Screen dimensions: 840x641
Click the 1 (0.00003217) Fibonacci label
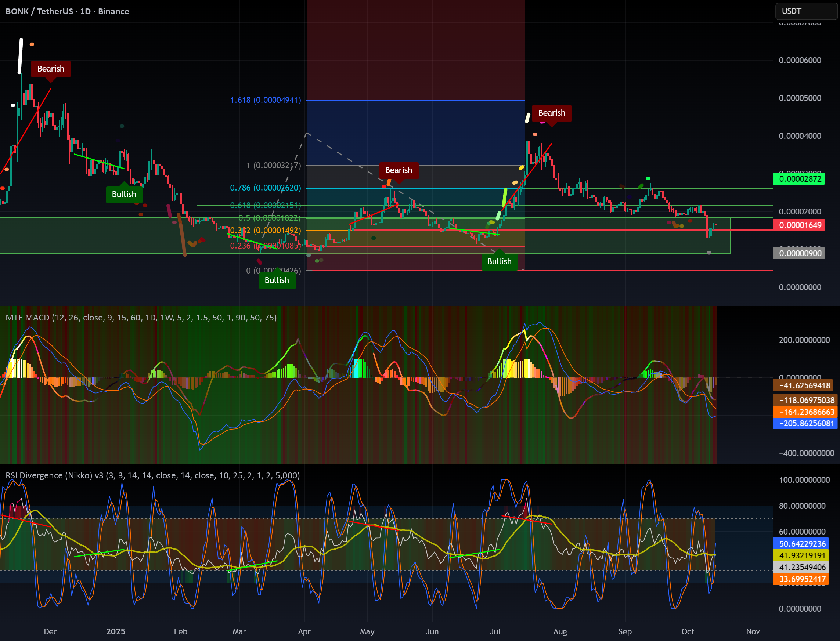[x=274, y=165]
